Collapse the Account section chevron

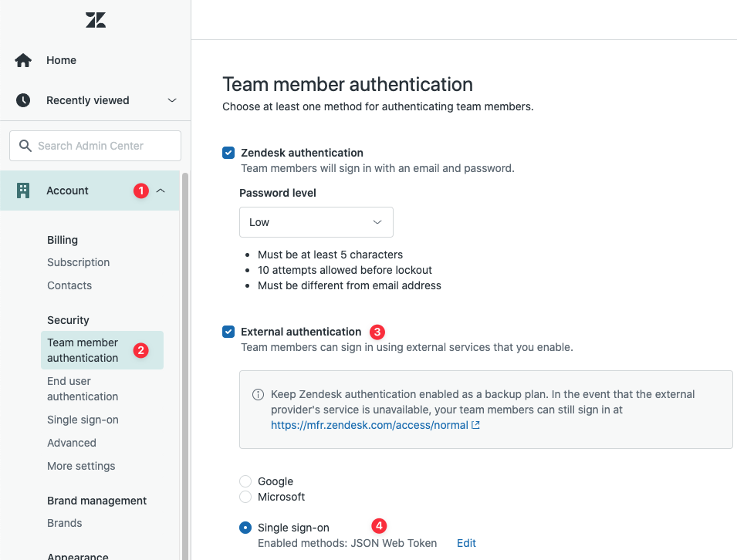[161, 191]
